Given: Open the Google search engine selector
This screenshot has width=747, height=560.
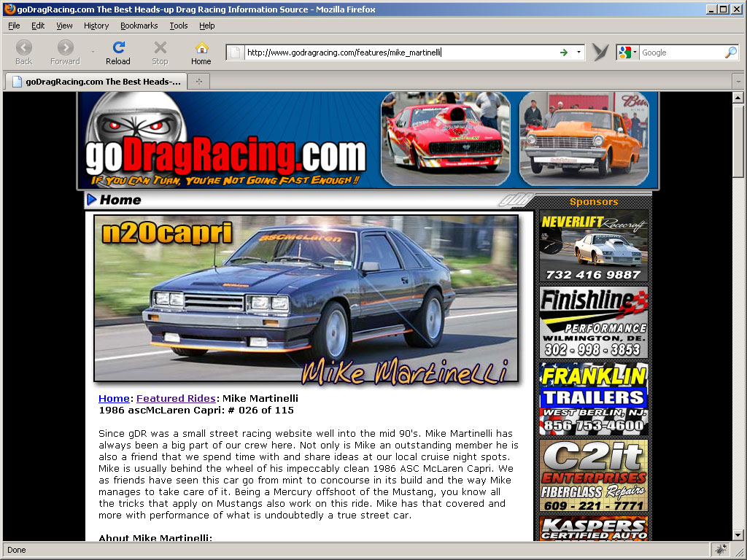Looking at the screenshot, I should pyautogui.click(x=627, y=52).
